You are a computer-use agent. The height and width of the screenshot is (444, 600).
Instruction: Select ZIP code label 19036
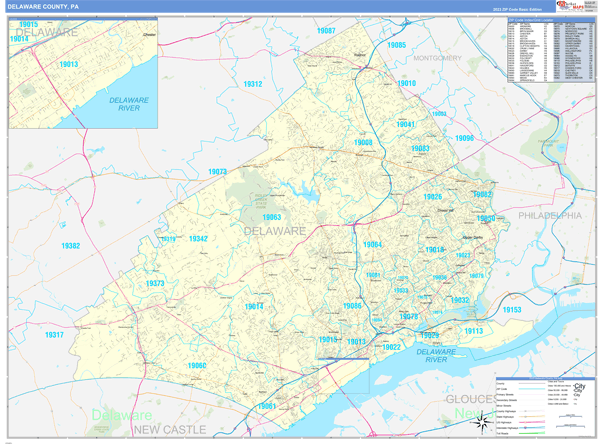440,278
